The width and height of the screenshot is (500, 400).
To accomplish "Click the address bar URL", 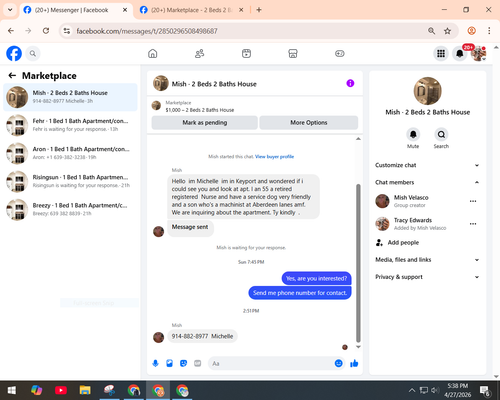I will (147, 31).
